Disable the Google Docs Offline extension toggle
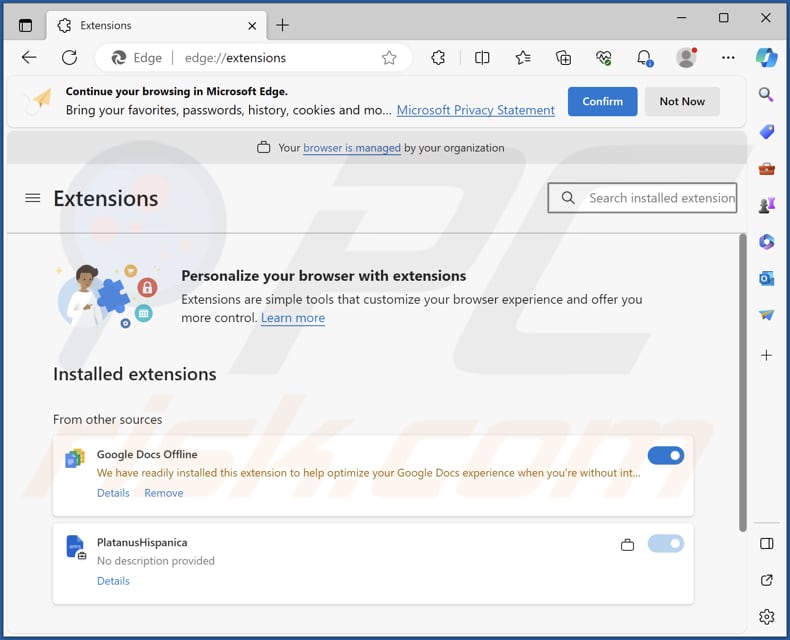Viewport: 790px width, 640px height. [666, 456]
